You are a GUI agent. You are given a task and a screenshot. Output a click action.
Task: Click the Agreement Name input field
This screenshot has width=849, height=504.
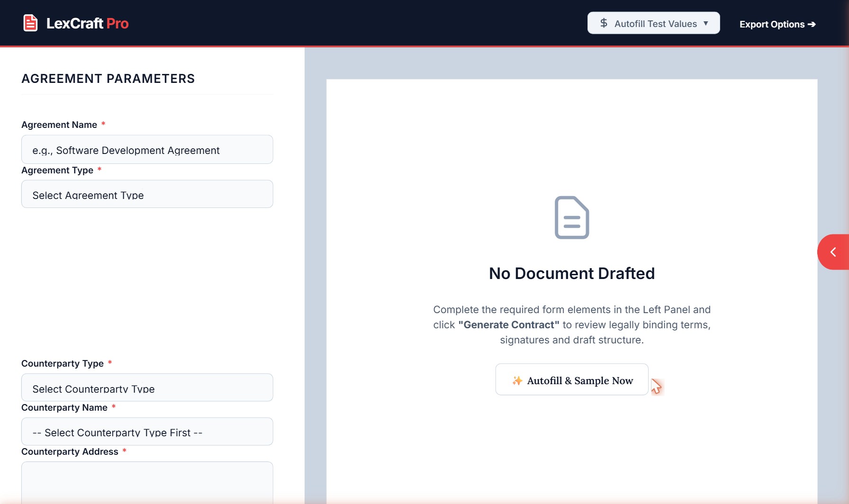point(147,150)
